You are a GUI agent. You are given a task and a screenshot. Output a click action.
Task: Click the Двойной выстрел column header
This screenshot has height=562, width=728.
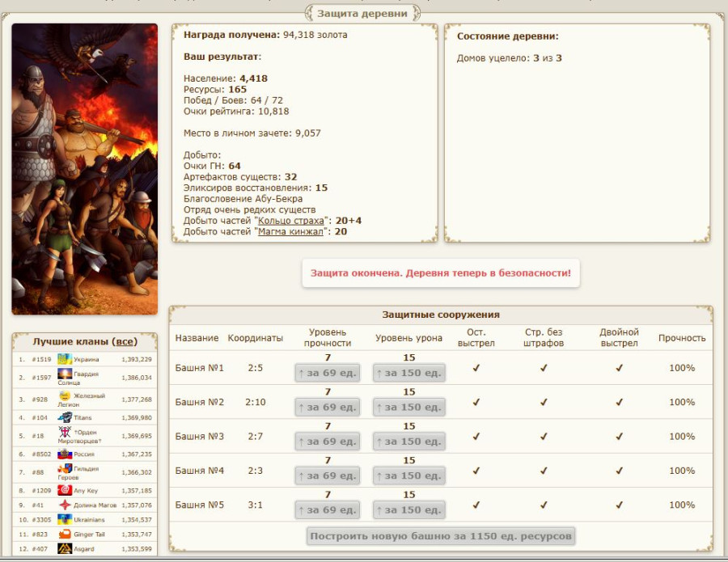coord(619,338)
